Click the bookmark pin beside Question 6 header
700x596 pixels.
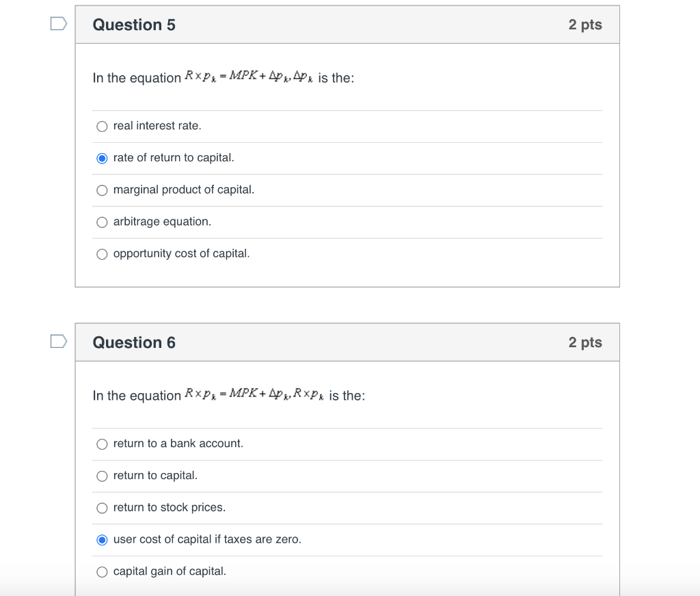point(58,340)
